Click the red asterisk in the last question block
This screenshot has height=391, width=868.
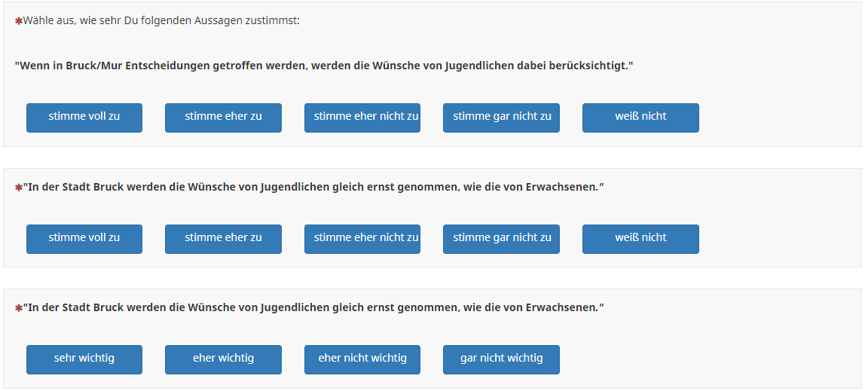(x=18, y=308)
